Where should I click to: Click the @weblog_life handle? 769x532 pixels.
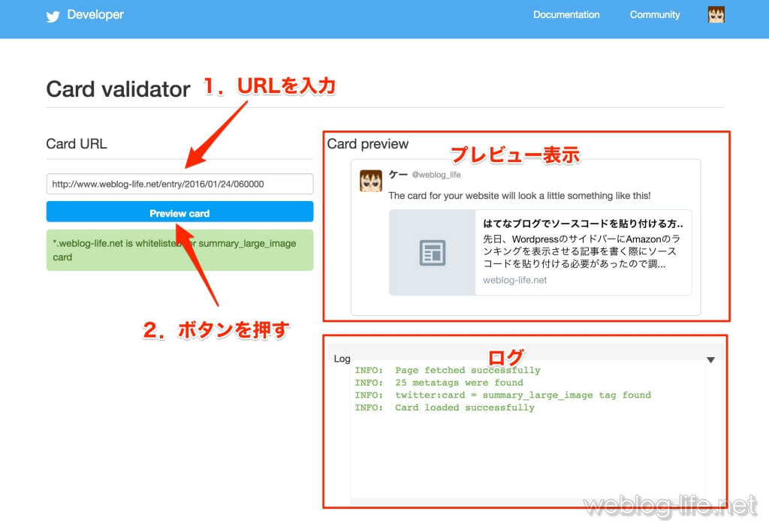coord(436,175)
